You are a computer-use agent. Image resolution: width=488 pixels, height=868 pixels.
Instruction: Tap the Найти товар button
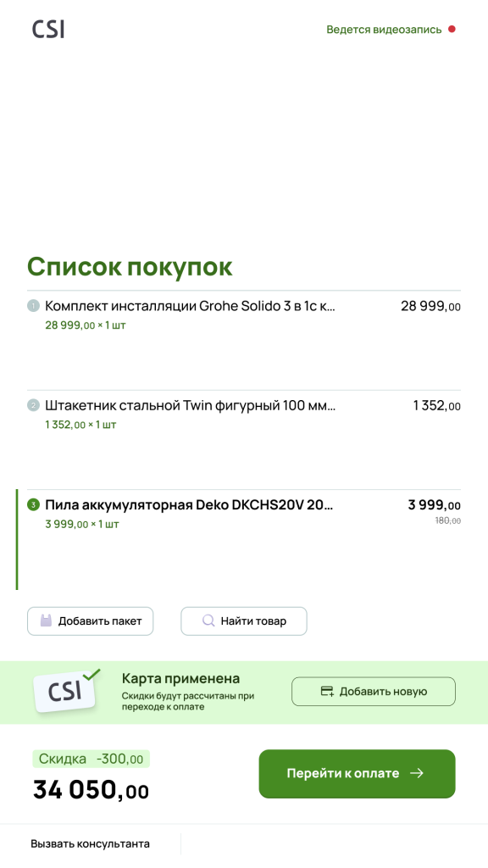coord(244,621)
